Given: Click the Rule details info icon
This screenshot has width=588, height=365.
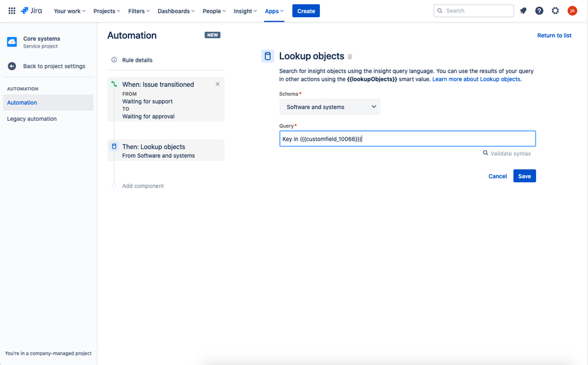Looking at the screenshot, I should 114,60.
